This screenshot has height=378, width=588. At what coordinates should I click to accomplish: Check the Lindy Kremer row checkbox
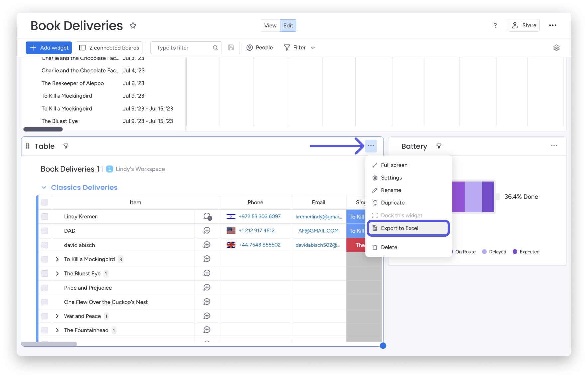[45, 216]
